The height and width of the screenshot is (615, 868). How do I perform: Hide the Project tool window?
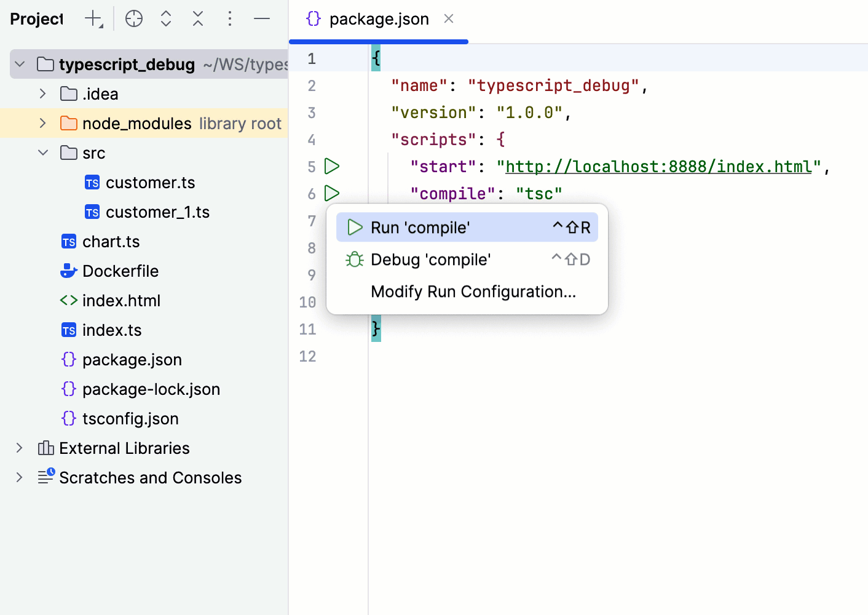point(261,18)
